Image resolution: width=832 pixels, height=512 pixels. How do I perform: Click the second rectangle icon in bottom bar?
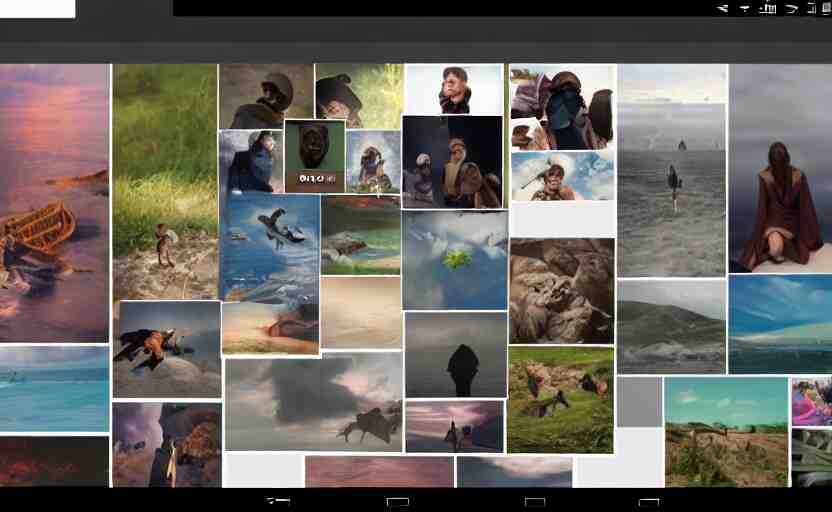[397, 501]
